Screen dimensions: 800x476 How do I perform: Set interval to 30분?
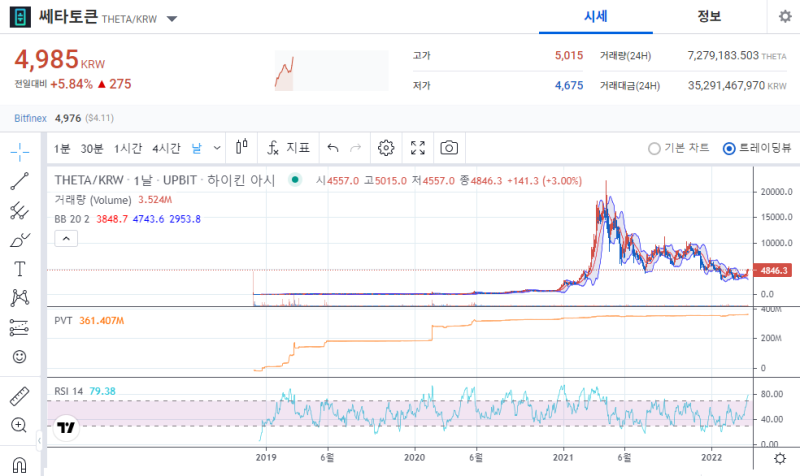coord(92,148)
